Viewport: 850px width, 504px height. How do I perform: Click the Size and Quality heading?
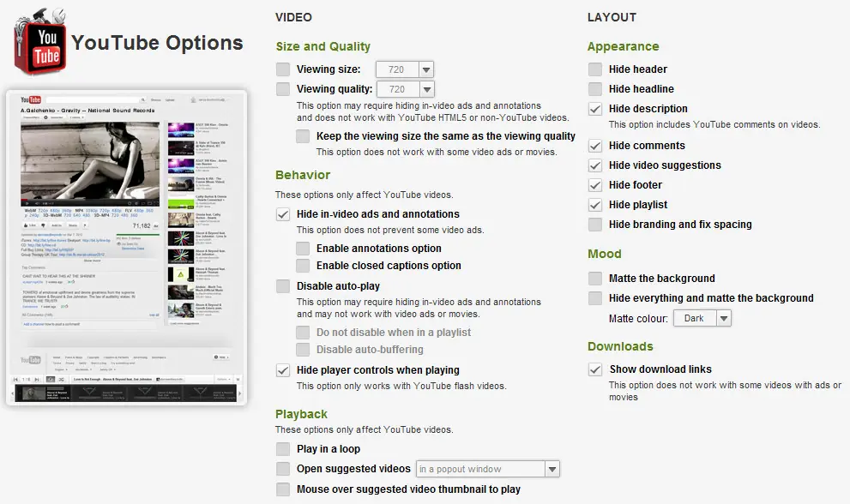point(323,46)
